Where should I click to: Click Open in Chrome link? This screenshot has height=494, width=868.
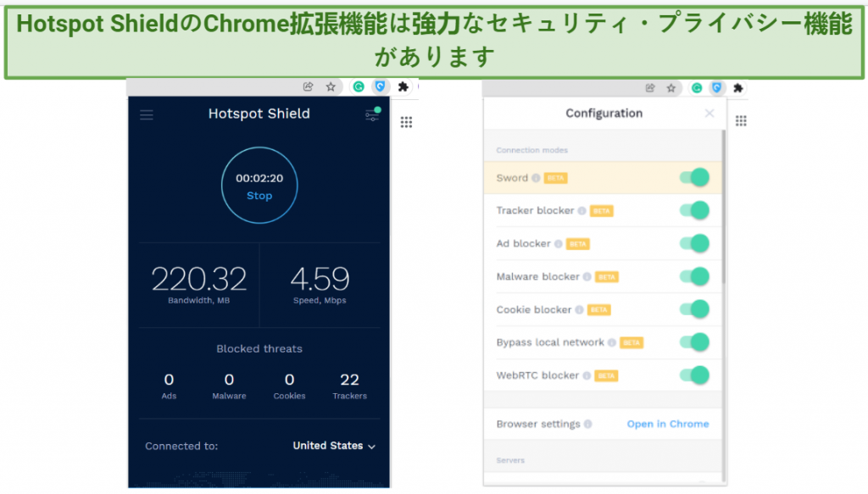(x=668, y=424)
